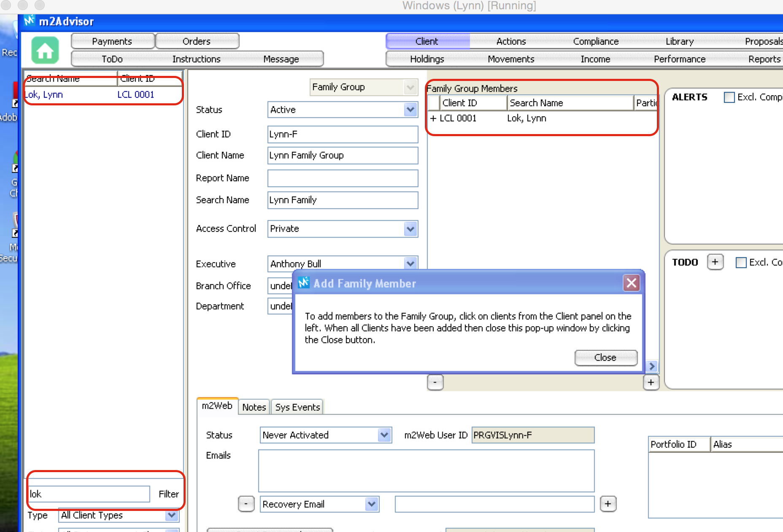Click the Close button in the dialog
This screenshot has height=532, width=783.
coord(605,357)
